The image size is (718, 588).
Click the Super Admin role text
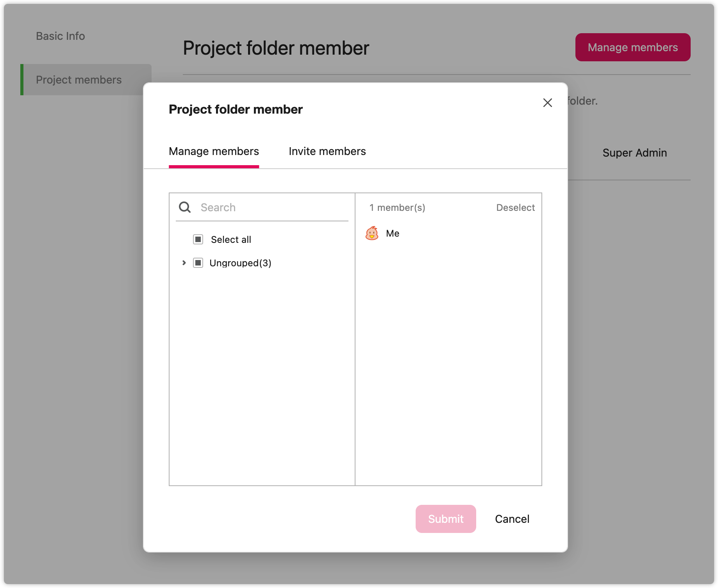point(634,153)
